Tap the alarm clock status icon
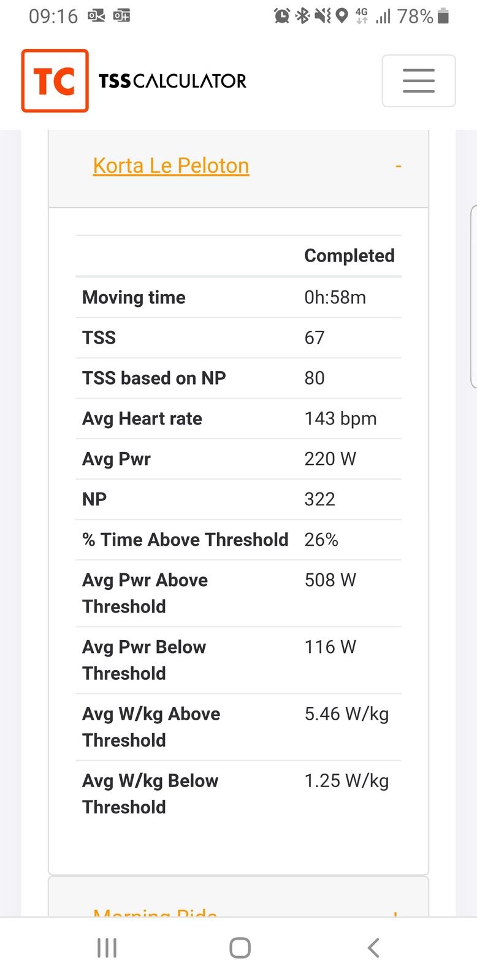Viewport: 477px width, 980px height. [282, 16]
